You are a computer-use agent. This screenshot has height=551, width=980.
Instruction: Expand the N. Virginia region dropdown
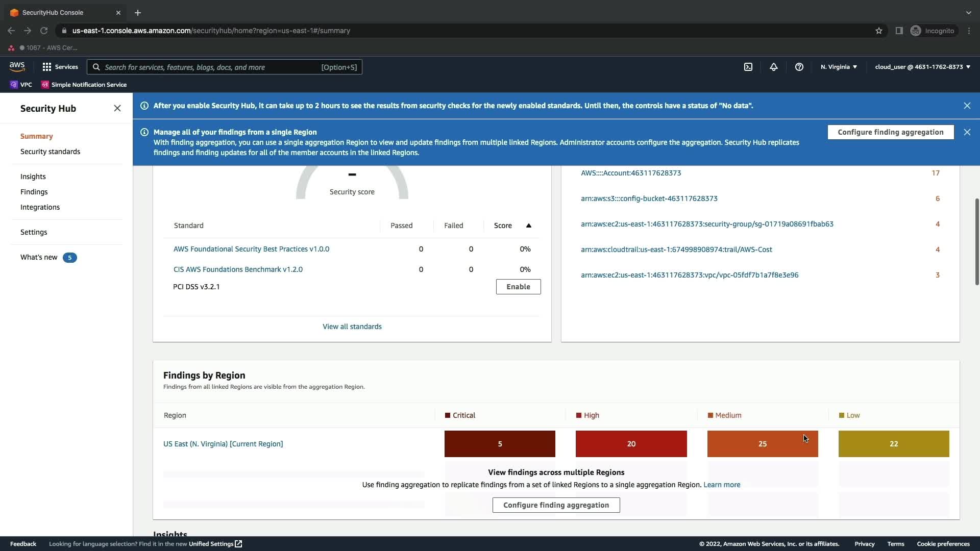click(x=839, y=67)
